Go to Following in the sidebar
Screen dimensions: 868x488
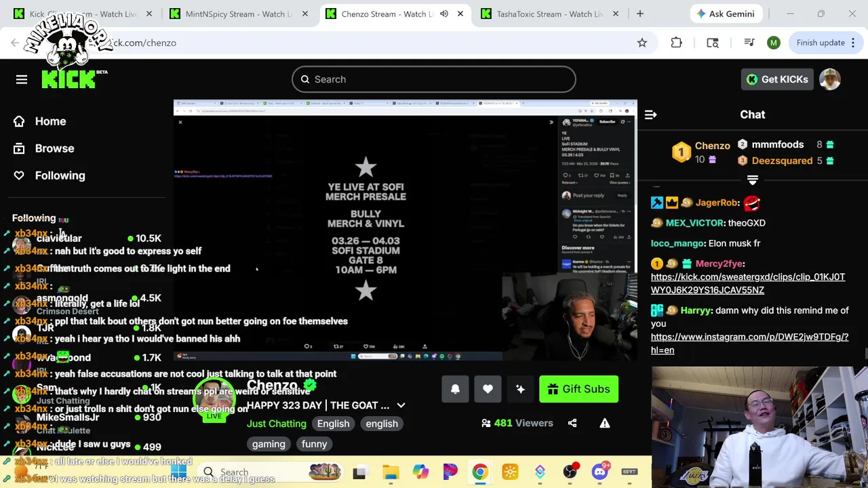[x=50, y=176]
